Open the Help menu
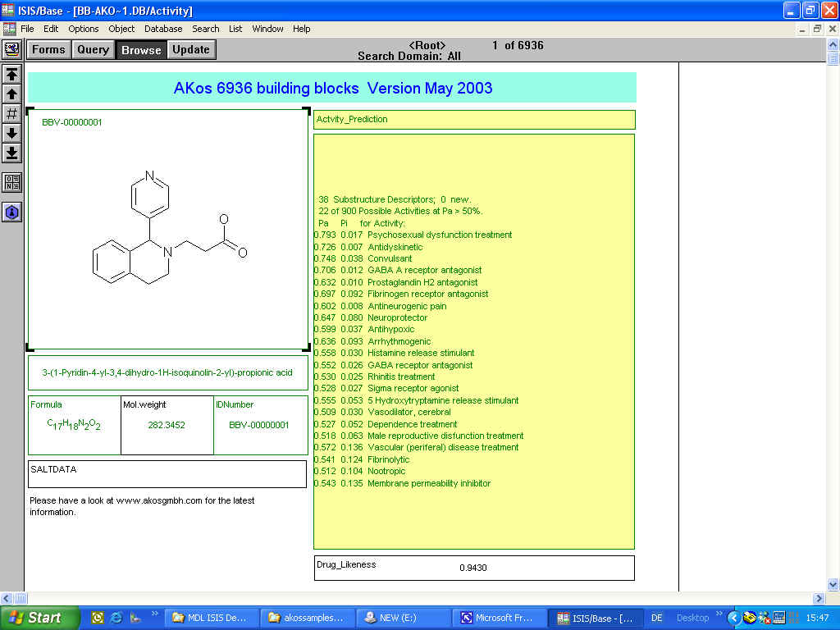 (x=302, y=29)
